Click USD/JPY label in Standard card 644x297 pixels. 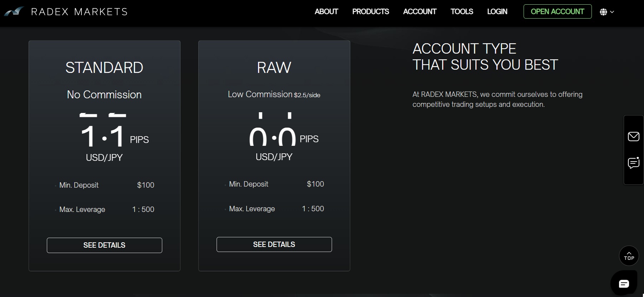pyautogui.click(x=104, y=158)
